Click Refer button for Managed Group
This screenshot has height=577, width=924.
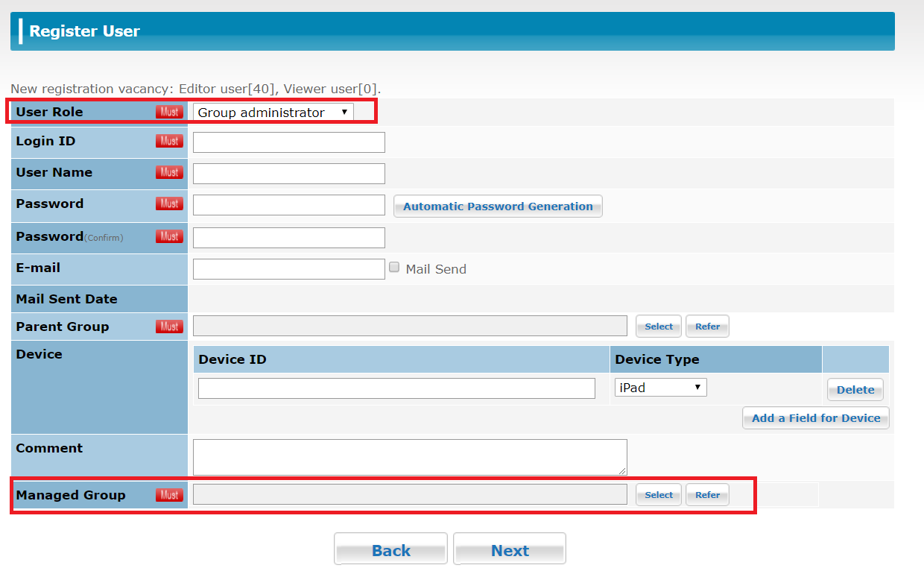707,495
